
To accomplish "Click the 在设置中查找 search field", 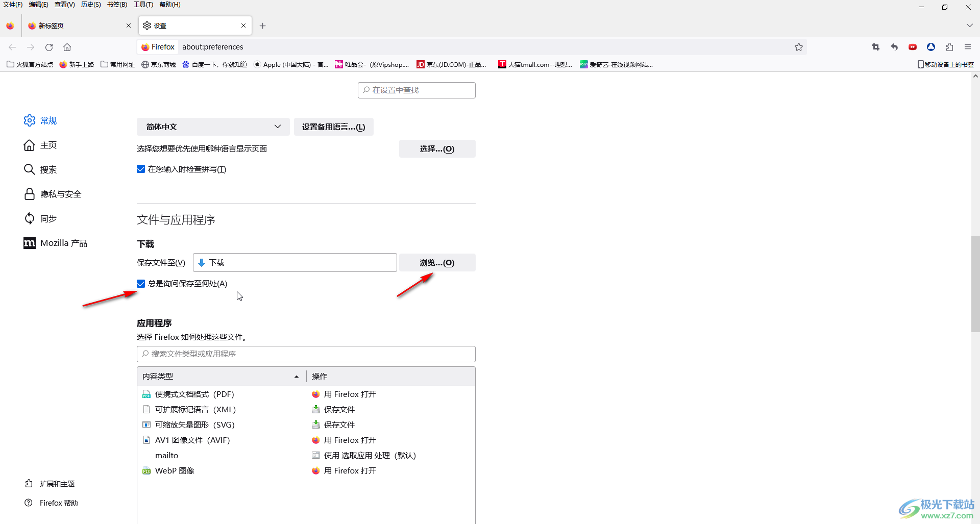I will point(416,90).
